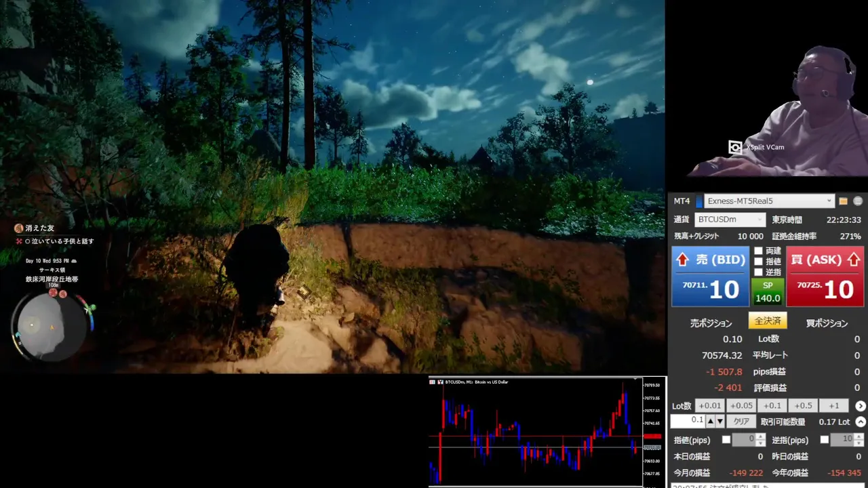Decrease lot size with the down arrow stepper

[719, 422]
